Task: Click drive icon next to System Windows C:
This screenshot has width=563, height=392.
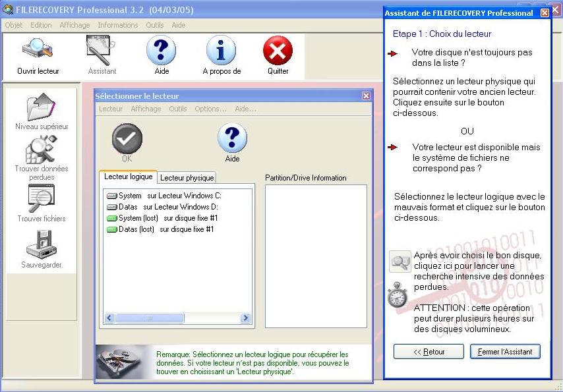Action: tap(112, 196)
